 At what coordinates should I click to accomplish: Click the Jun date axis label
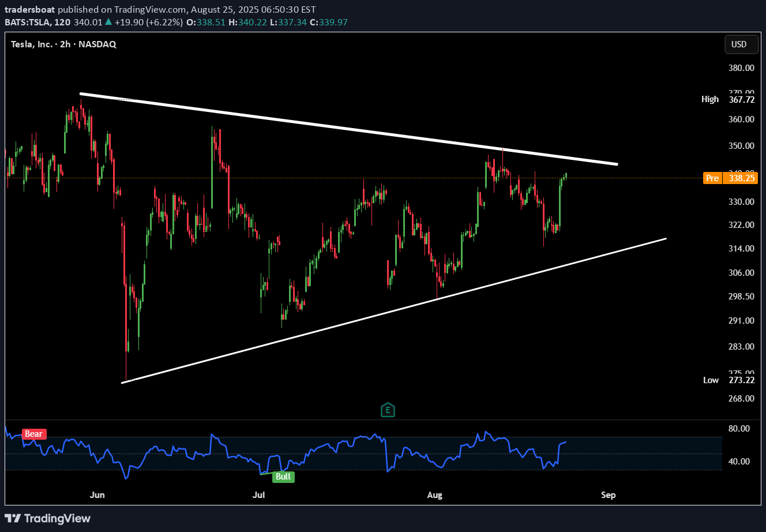97,495
